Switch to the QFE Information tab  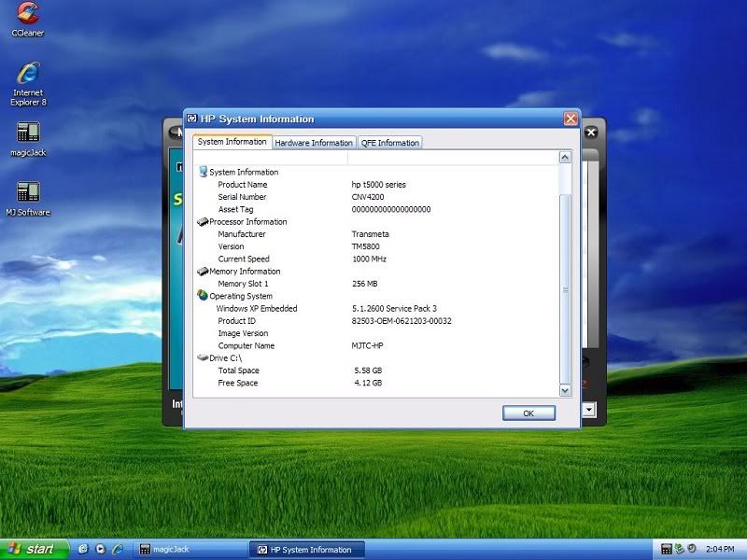(390, 143)
